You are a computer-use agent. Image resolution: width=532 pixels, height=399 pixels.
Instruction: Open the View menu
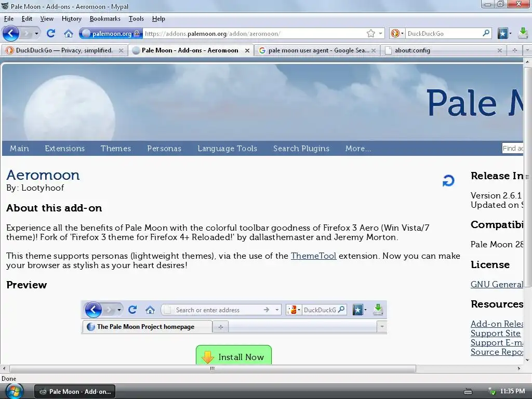(x=47, y=19)
